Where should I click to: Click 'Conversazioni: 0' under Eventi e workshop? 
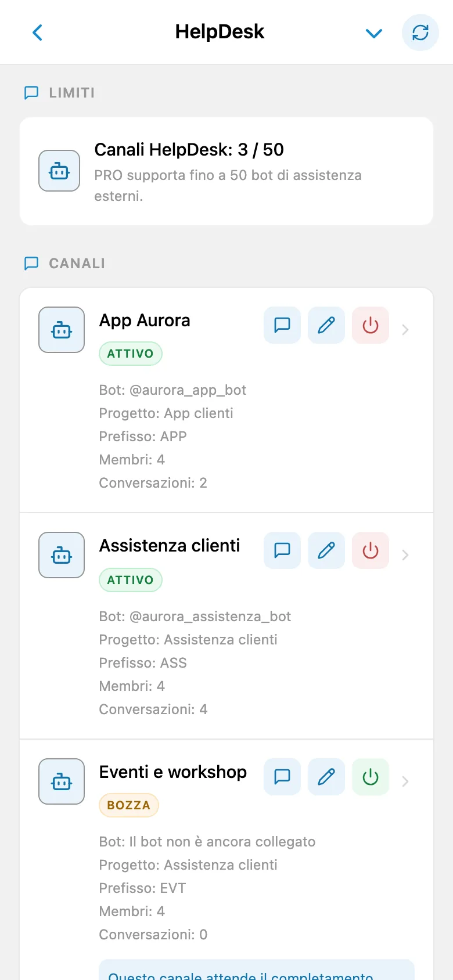tap(153, 935)
